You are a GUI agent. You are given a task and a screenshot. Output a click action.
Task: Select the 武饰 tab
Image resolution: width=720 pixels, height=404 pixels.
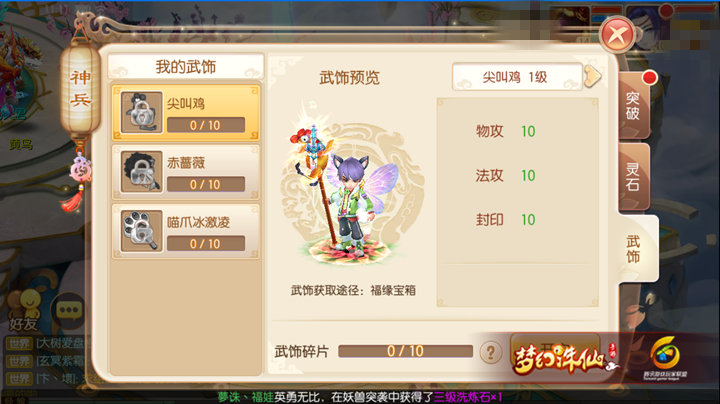636,249
